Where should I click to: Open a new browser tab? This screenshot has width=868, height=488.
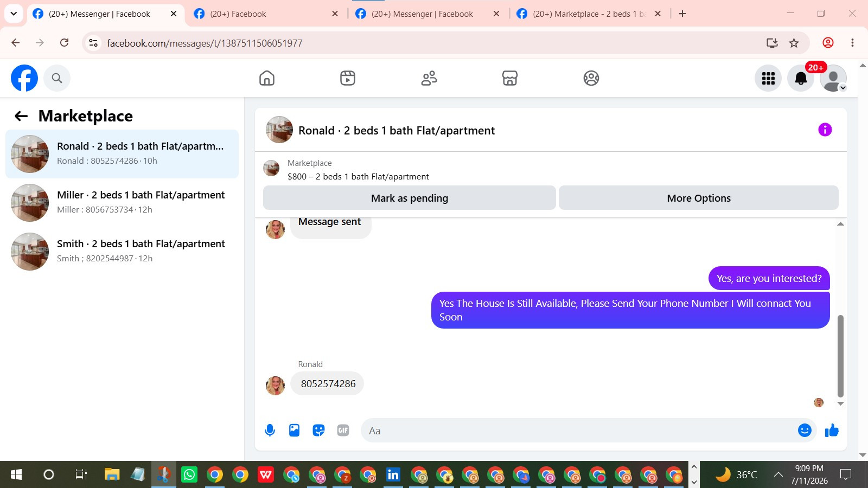click(x=682, y=14)
